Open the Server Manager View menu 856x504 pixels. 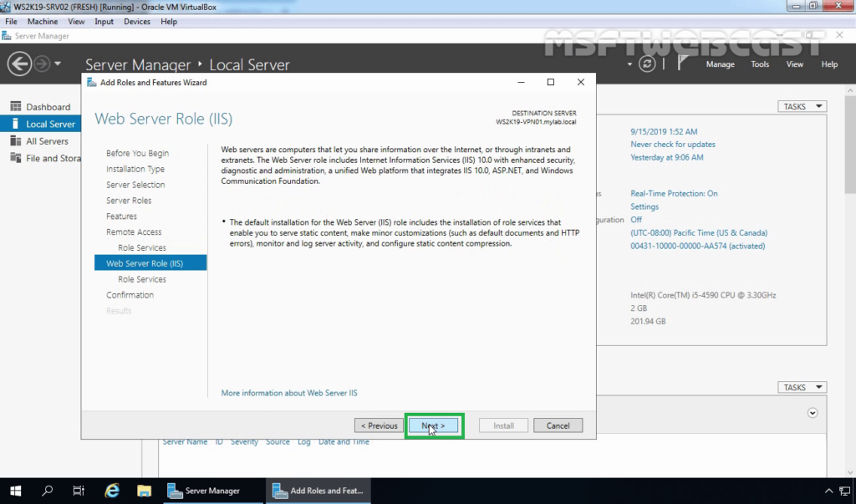[x=794, y=64]
